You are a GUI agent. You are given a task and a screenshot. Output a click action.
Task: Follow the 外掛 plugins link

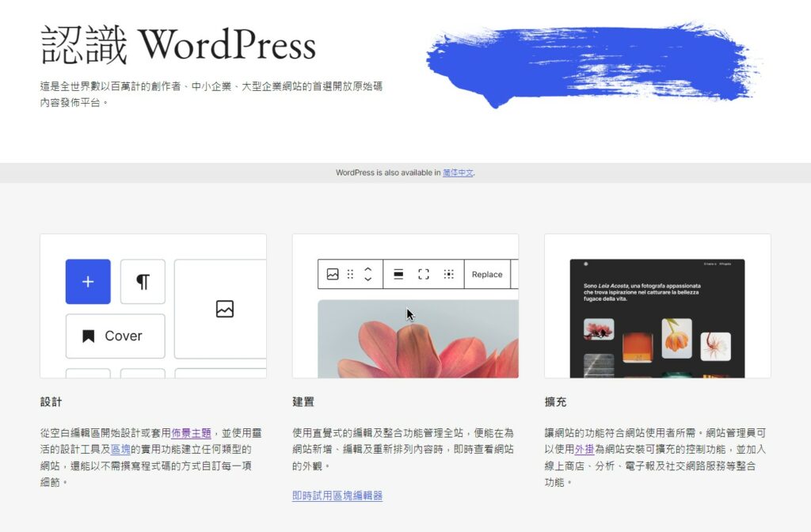point(584,450)
